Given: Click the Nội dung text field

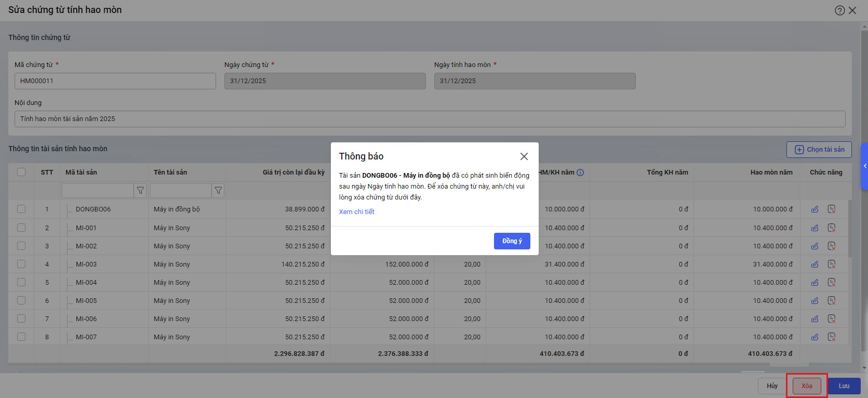Looking at the screenshot, I should click(x=430, y=119).
